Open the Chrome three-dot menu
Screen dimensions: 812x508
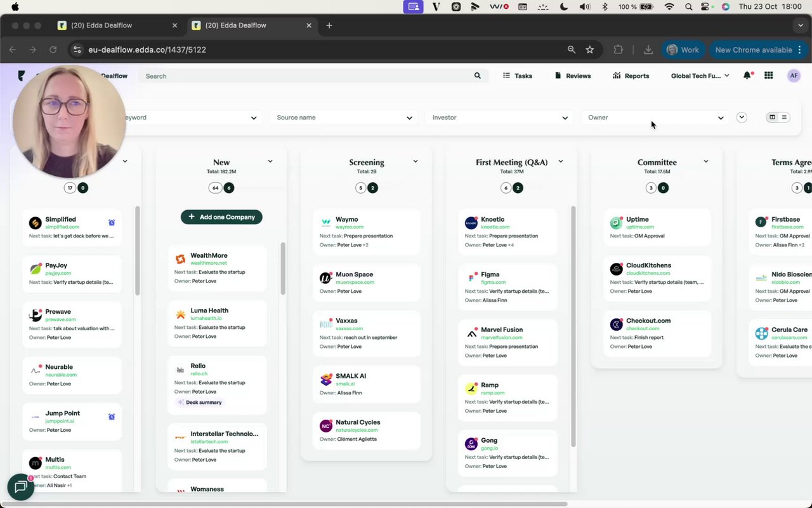click(799, 50)
